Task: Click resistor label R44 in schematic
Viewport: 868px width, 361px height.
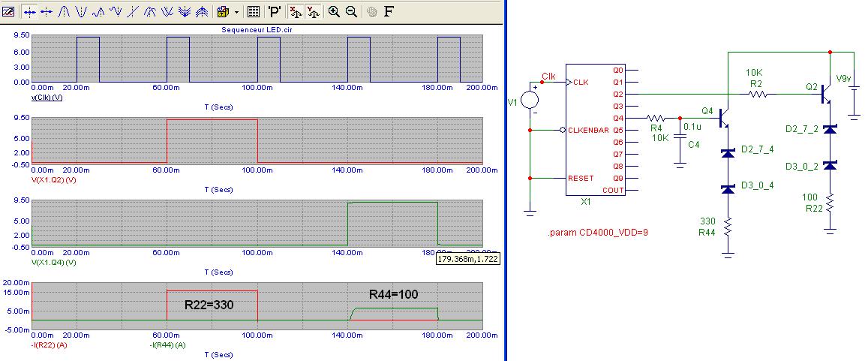Action: coord(707,233)
